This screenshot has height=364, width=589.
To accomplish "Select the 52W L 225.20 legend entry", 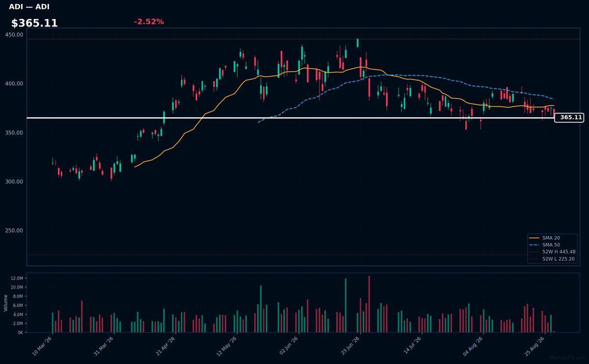I will (553, 259).
